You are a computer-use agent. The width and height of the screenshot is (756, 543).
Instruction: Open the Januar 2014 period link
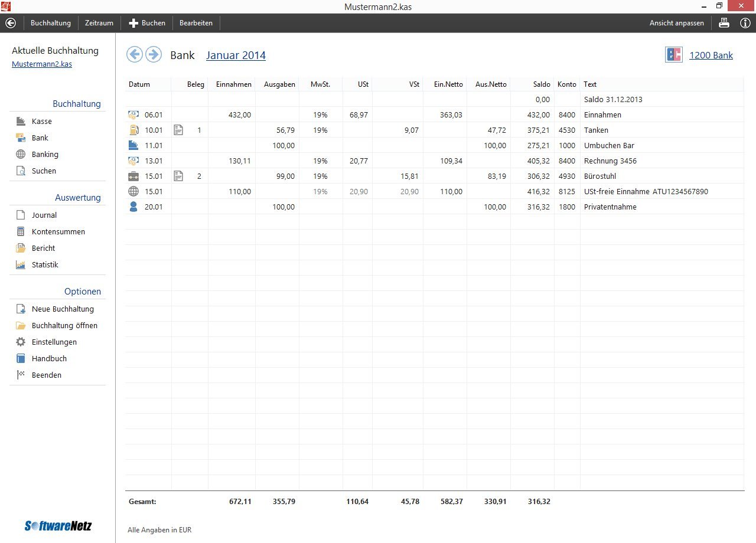point(236,55)
